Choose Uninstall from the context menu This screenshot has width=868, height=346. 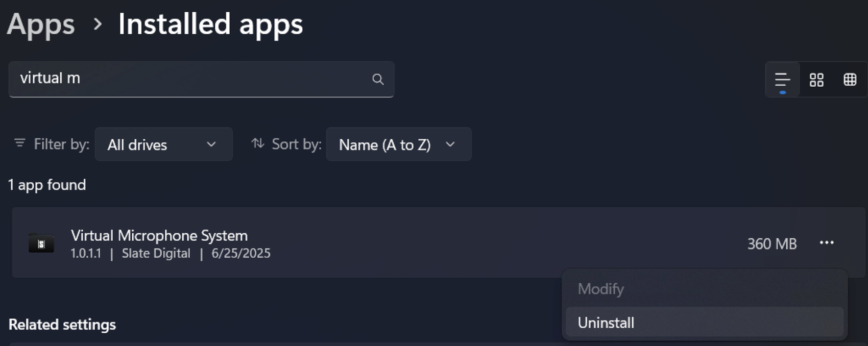click(705, 323)
